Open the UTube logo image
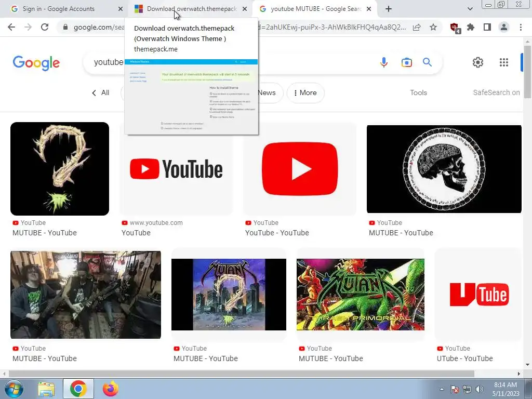 click(x=478, y=295)
